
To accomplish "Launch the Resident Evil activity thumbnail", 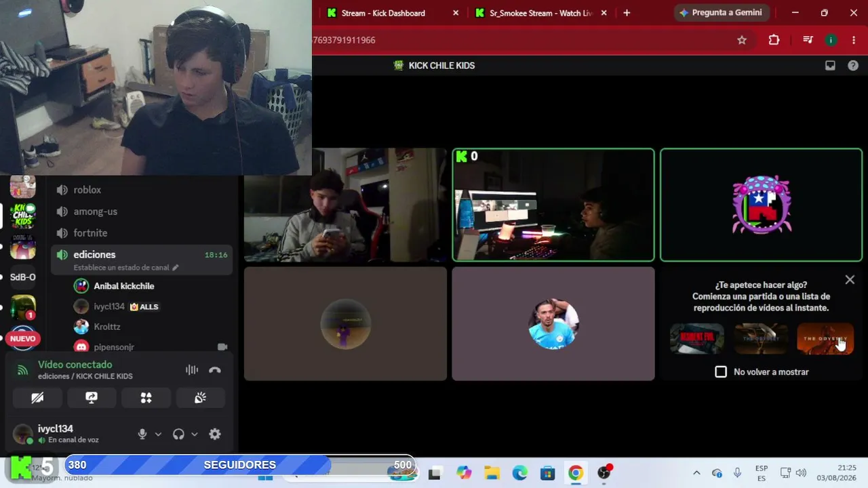I will 696,339.
